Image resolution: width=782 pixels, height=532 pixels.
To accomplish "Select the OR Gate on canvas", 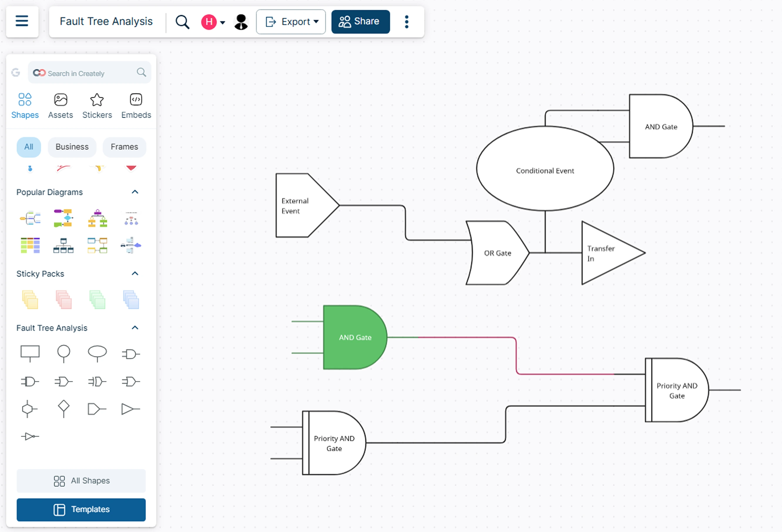I will [497, 253].
